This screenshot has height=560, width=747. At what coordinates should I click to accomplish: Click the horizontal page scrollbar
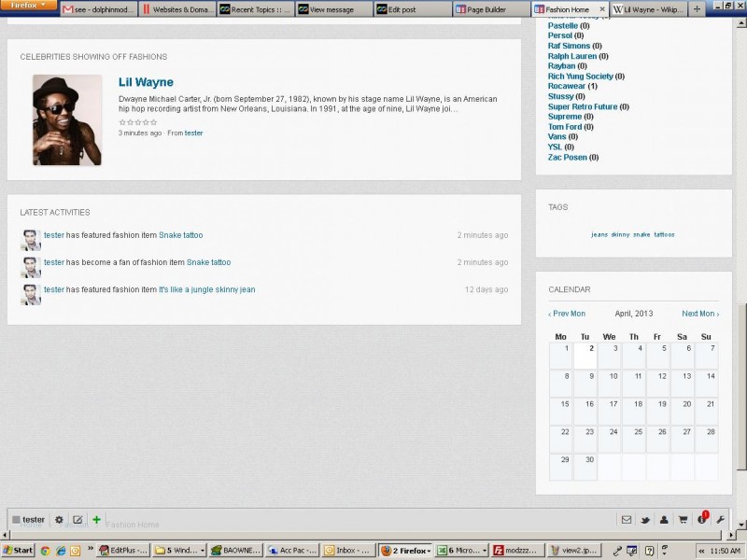(x=366, y=535)
